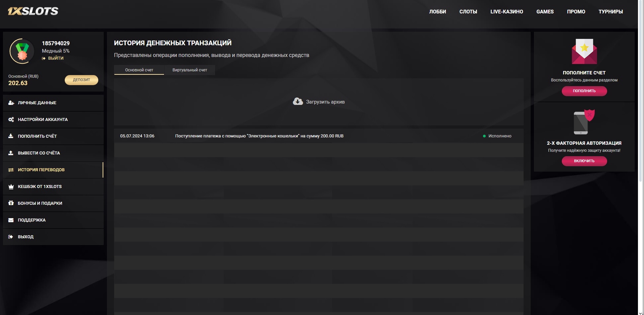Open the LIVE-КАЗИНО menu
The image size is (644, 315).
point(506,12)
